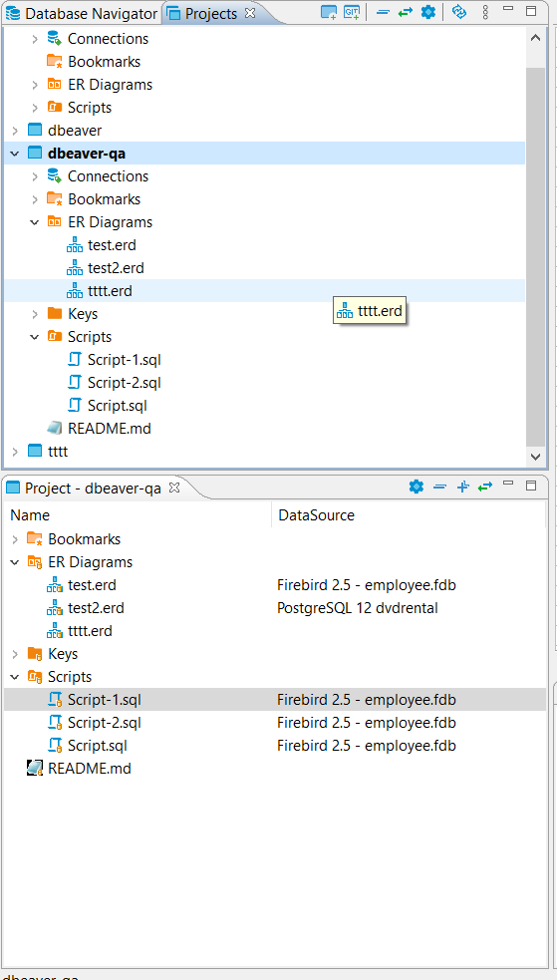Click the tttt.erd tooltip label
This screenshot has width=557, height=980.
(370, 311)
